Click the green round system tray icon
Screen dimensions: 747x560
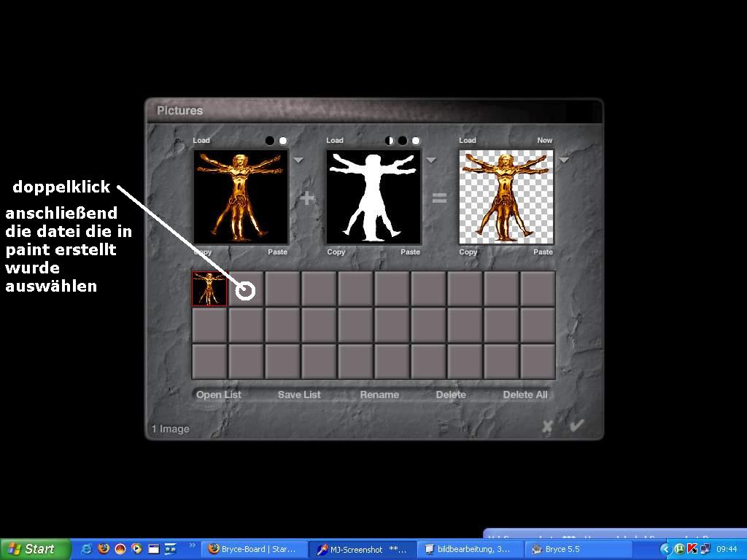(680, 550)
